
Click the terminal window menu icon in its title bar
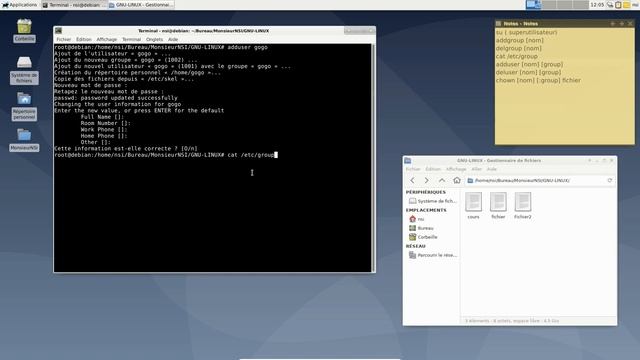[58, 31]
